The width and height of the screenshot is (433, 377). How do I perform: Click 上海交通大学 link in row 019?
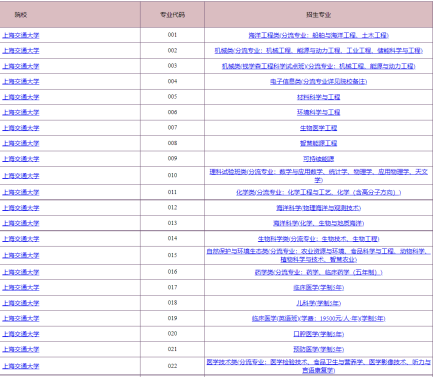pos(21,319)
